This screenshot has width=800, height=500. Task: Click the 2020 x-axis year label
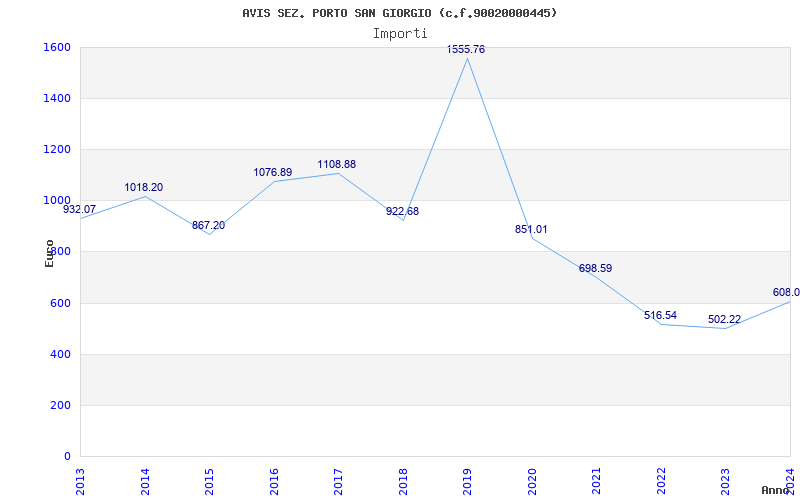(x=532, y=482)
